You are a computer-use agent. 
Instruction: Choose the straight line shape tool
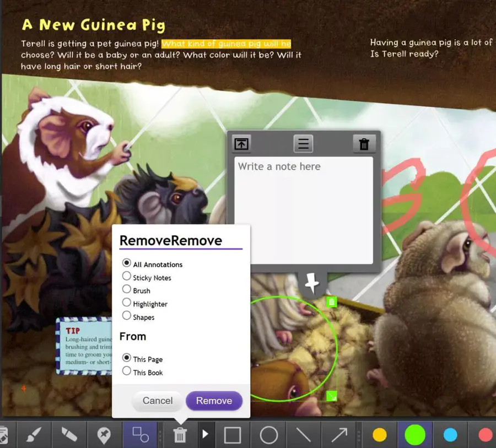304,435
